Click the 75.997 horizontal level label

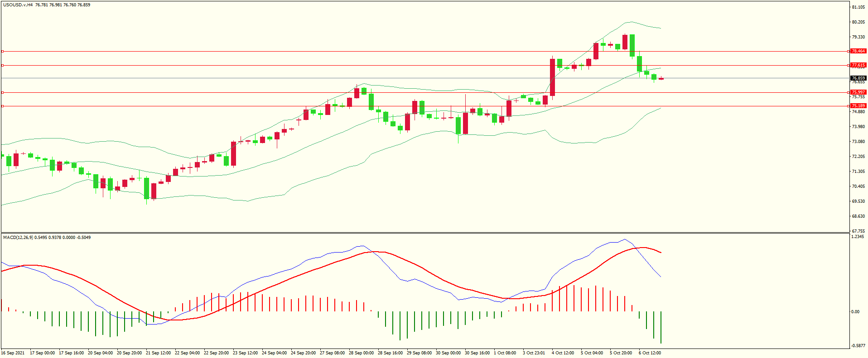pos(858,92)
